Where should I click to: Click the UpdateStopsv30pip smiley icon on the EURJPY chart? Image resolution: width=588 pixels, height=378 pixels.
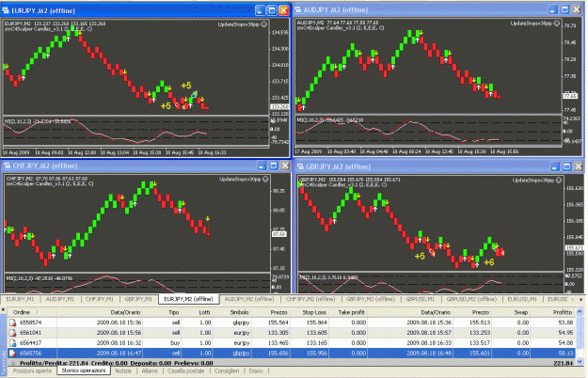click(264, 24)
